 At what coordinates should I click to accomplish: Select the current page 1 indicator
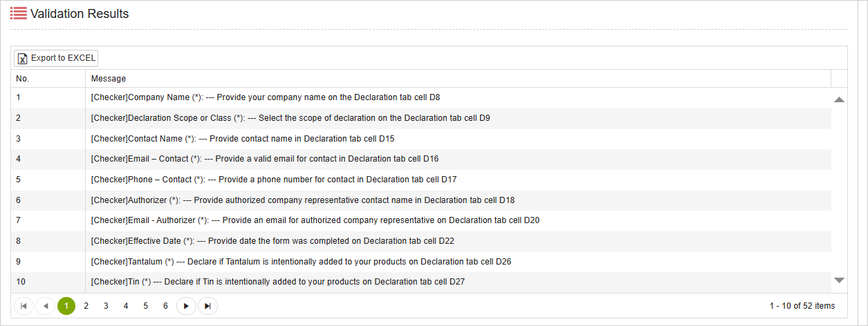(66, 305)
